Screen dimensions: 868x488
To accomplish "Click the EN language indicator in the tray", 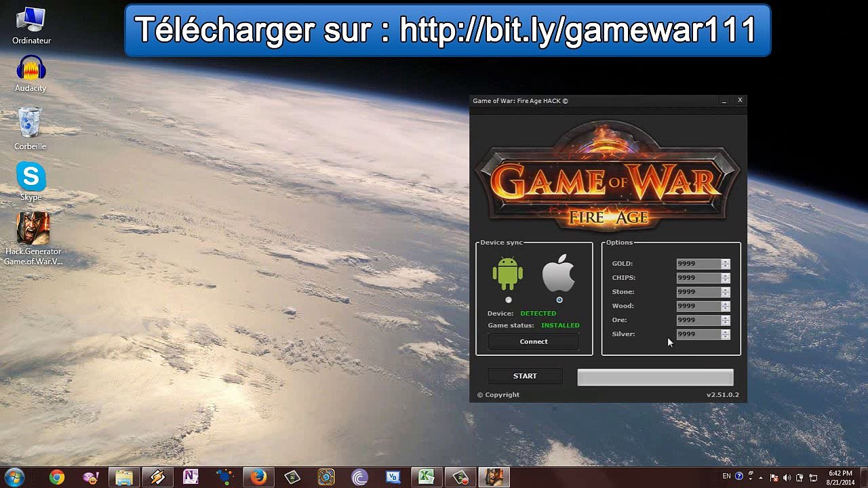I will [726, 476].
